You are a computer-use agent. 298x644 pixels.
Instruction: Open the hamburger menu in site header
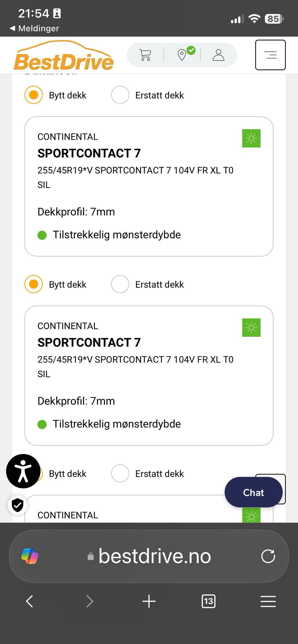[270, 55]
